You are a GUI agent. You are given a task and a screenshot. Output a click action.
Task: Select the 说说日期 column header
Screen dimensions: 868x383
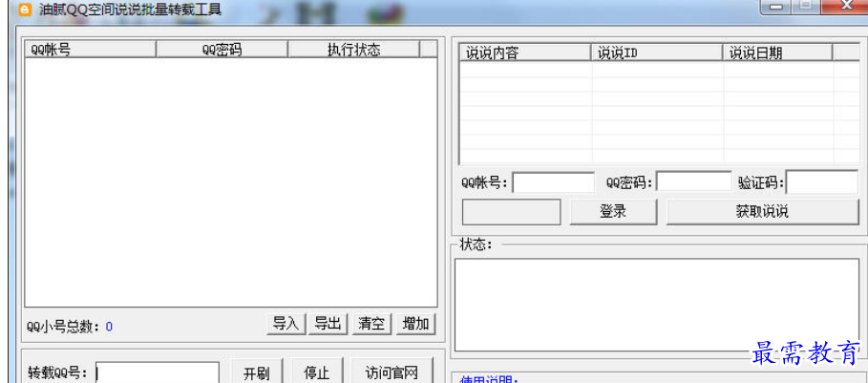point(778,53)
